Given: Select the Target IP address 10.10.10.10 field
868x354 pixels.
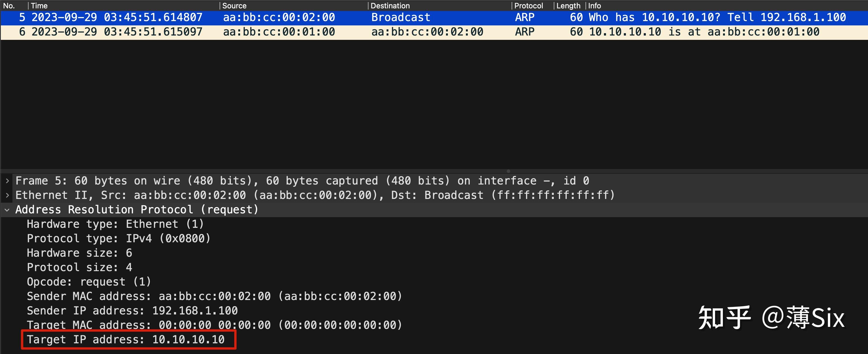Looking at the screenshot, I should [126, 340].
